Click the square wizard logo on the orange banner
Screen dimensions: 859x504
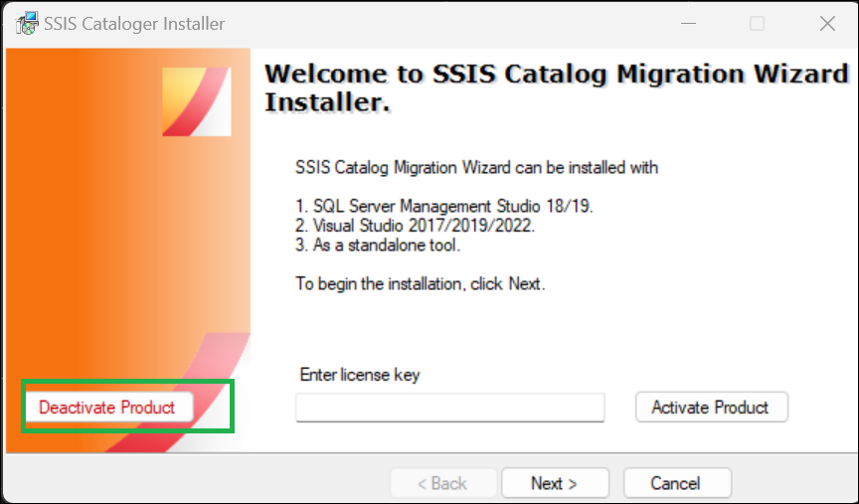click(197, 102)
